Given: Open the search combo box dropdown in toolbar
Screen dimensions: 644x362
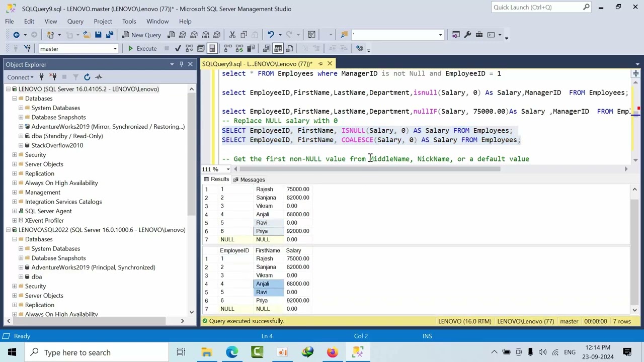Looking at the screenshot, I should [440, 35].
